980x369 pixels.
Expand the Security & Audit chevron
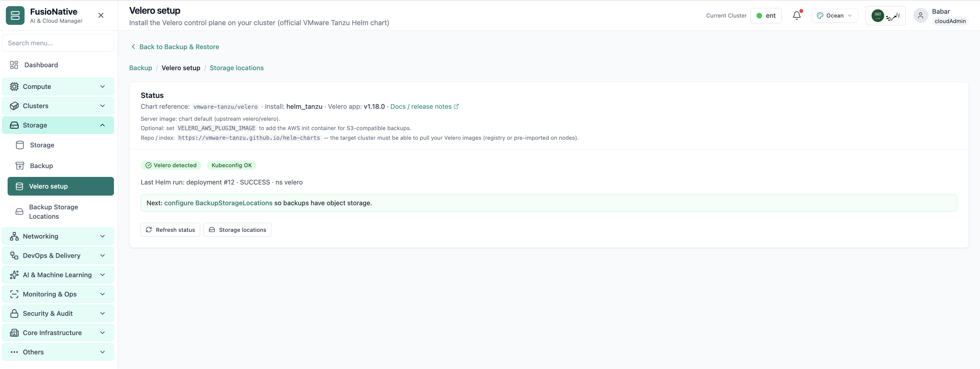pos(102,313)
